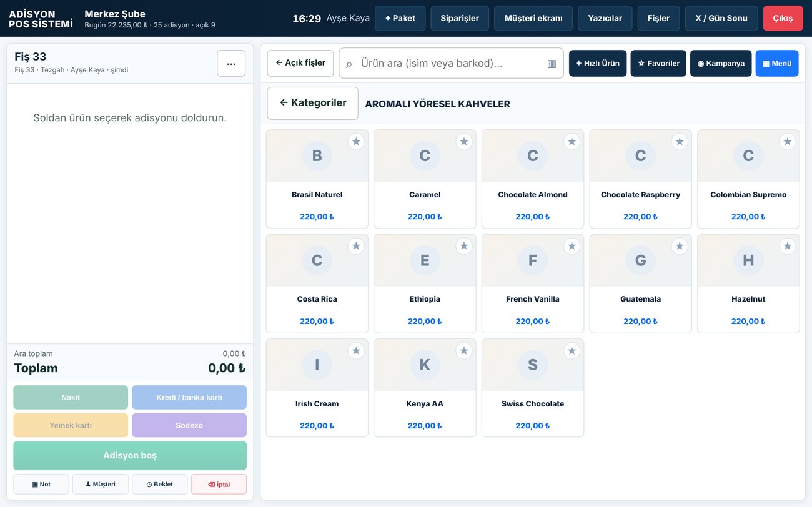Click the Guatemala star icon
The image size is (812, 507).
[x=680, y=246]
